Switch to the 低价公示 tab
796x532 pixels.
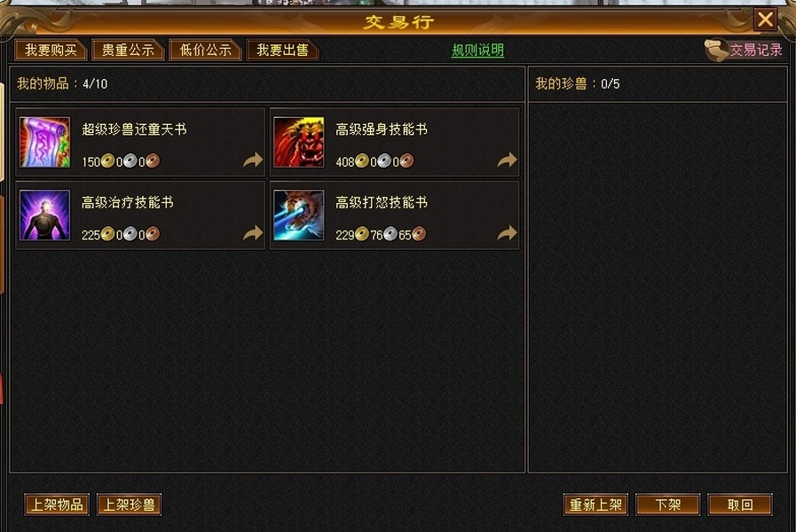[x=205, y=51]
